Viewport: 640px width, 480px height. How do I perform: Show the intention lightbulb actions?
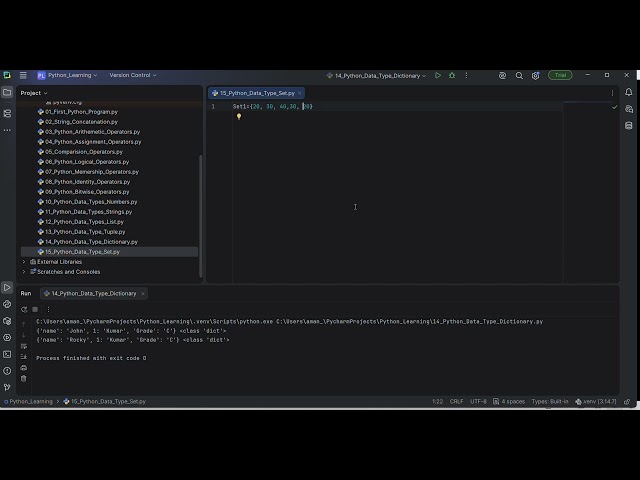click(x=239, y=116)
